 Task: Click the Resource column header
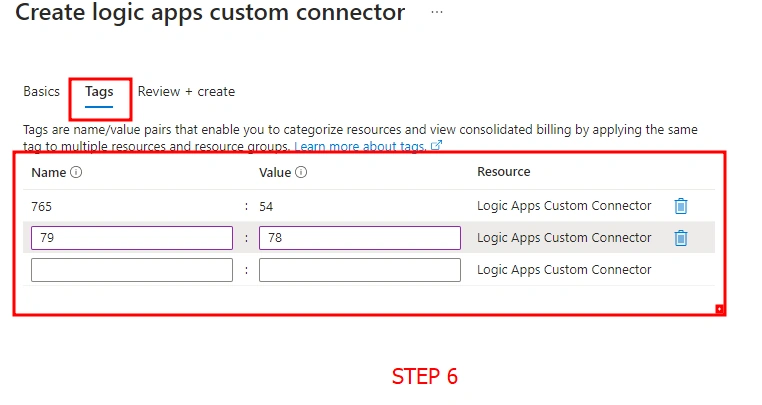tap(503, 172)
